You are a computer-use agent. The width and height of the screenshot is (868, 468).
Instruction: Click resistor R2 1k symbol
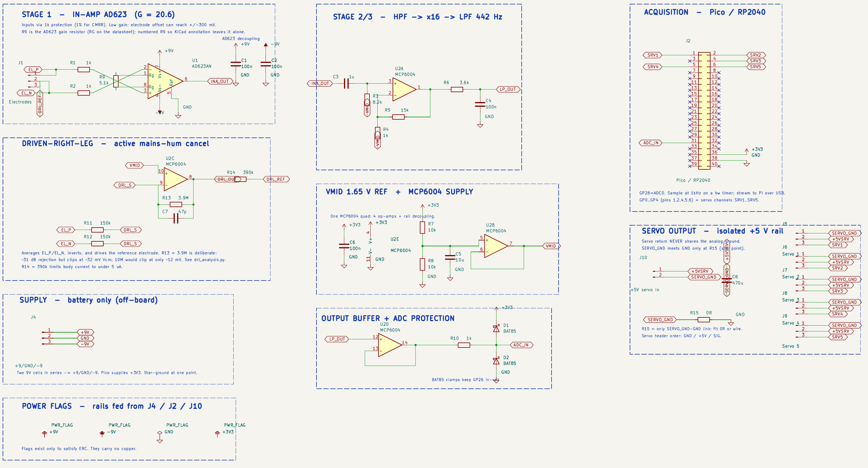click(x=83, y=93)
